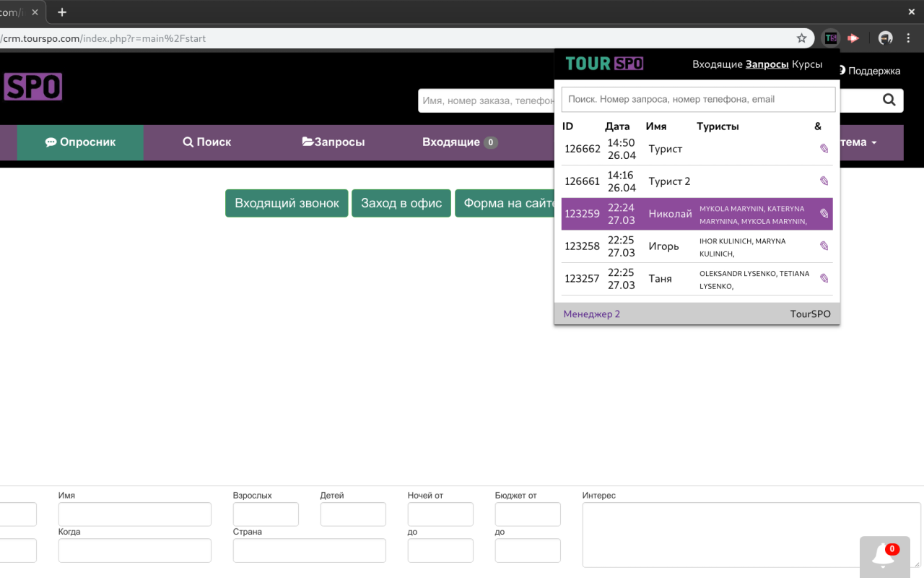This screenshot has width=924, height=578.
Task: Click the Детей input field
Action: pos(353,514)
